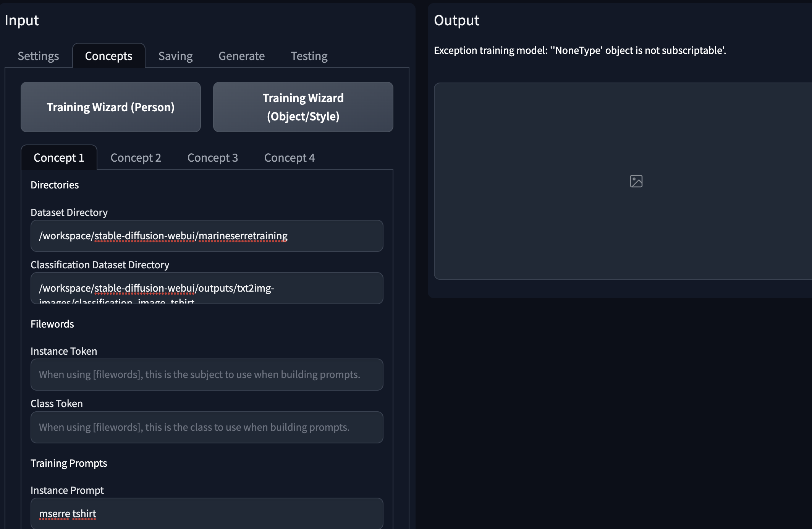Go to the Testing tab

coord(309,56)
